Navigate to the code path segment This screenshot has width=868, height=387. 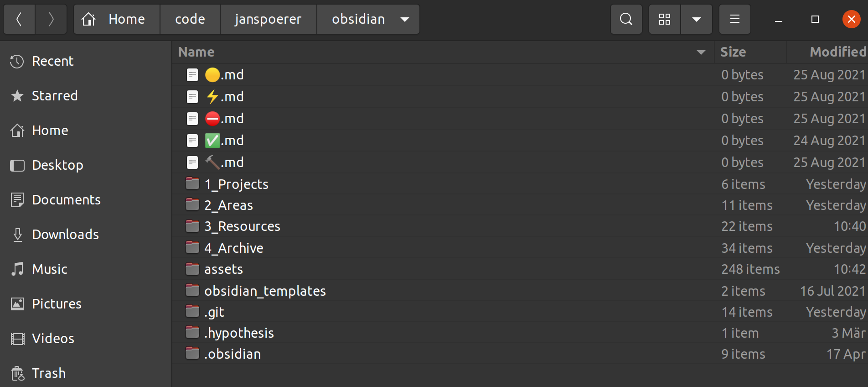[190, 19]
